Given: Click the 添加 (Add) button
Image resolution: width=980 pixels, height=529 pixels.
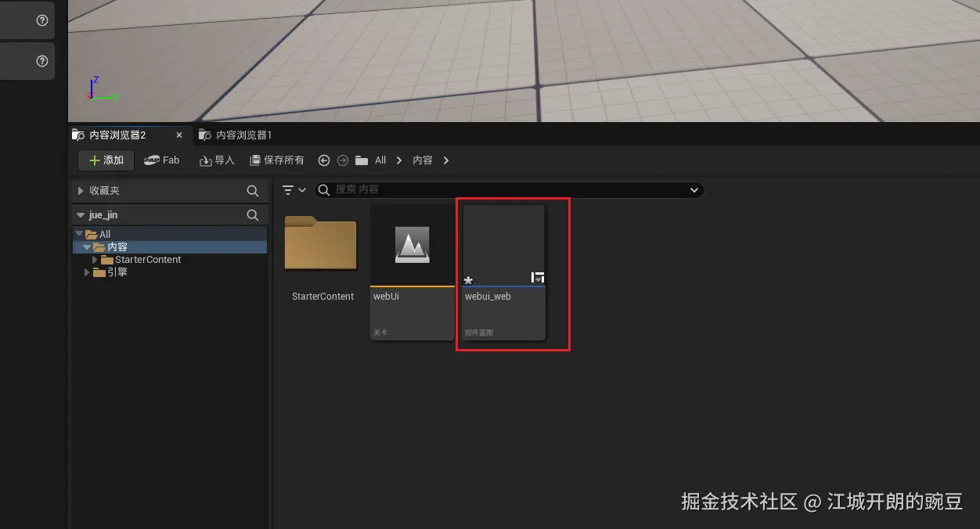Looking at the screenshot, I should (x=106, y=160).
